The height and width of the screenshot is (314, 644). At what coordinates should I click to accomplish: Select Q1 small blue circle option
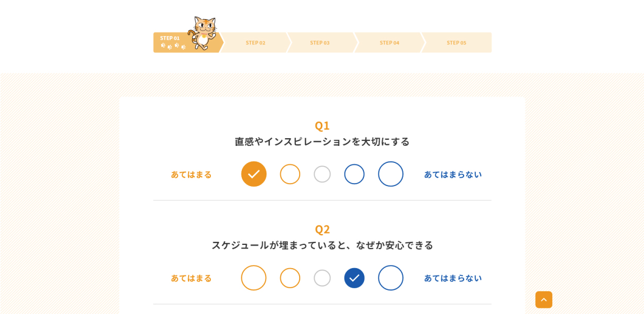coord(354,174)
